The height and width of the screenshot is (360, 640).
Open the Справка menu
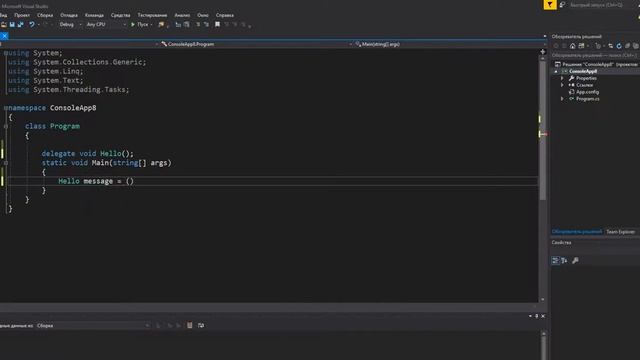(x=225, y=15)
